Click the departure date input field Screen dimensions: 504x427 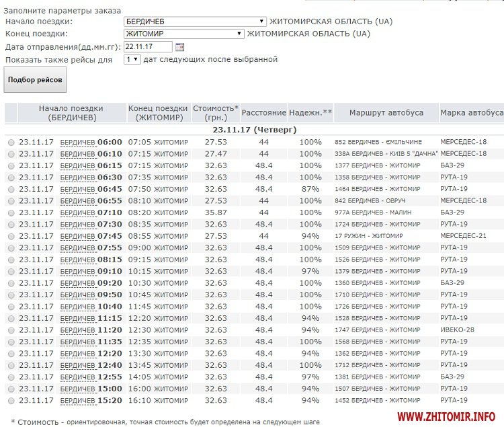[x=148, y=47]
